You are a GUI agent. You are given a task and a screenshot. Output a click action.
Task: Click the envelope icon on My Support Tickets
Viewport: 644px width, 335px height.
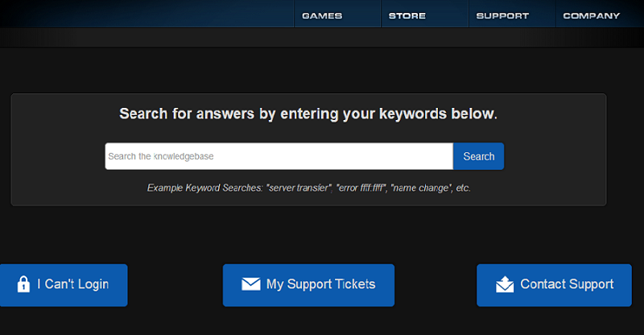coord(251,284)
